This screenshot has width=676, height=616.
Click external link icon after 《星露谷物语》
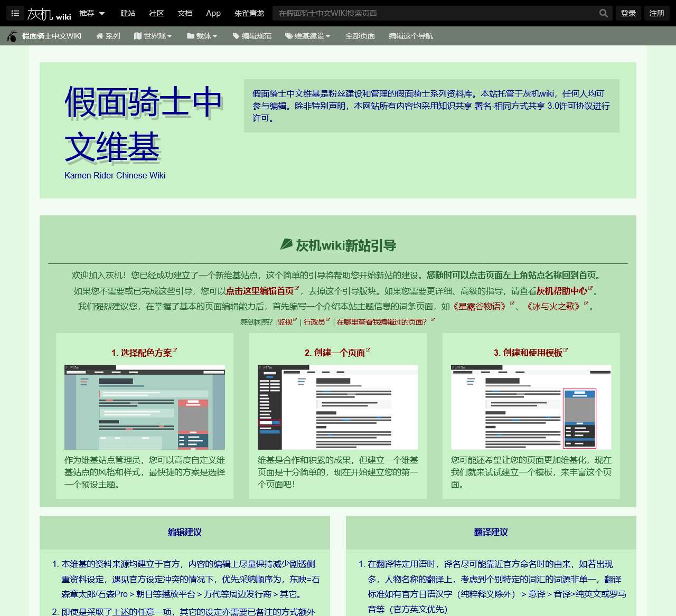pyautogui.click(x=512, y=304)
